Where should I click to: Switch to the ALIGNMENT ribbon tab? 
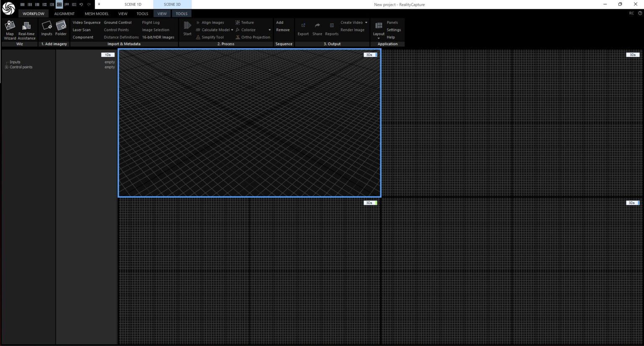64,14
